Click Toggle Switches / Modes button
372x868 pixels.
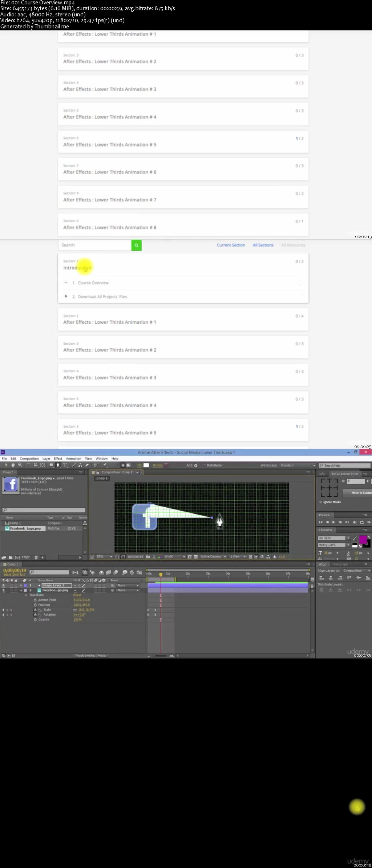click(x=91, y=656)
